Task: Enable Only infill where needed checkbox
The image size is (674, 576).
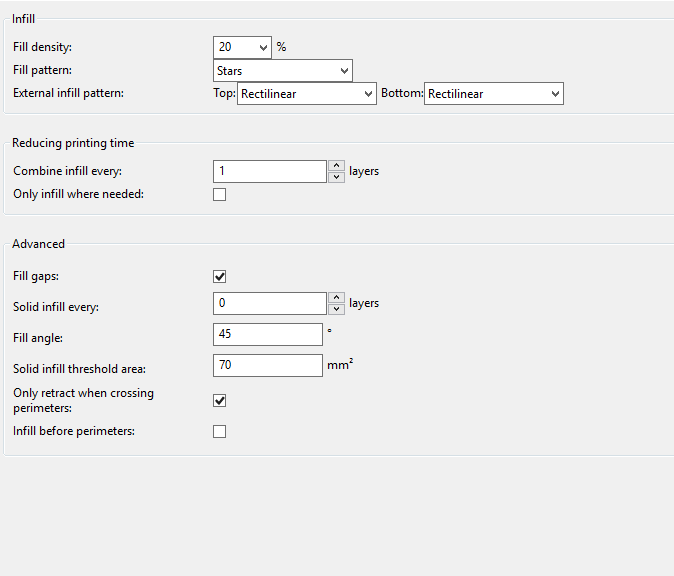Action: click(219, 194)
